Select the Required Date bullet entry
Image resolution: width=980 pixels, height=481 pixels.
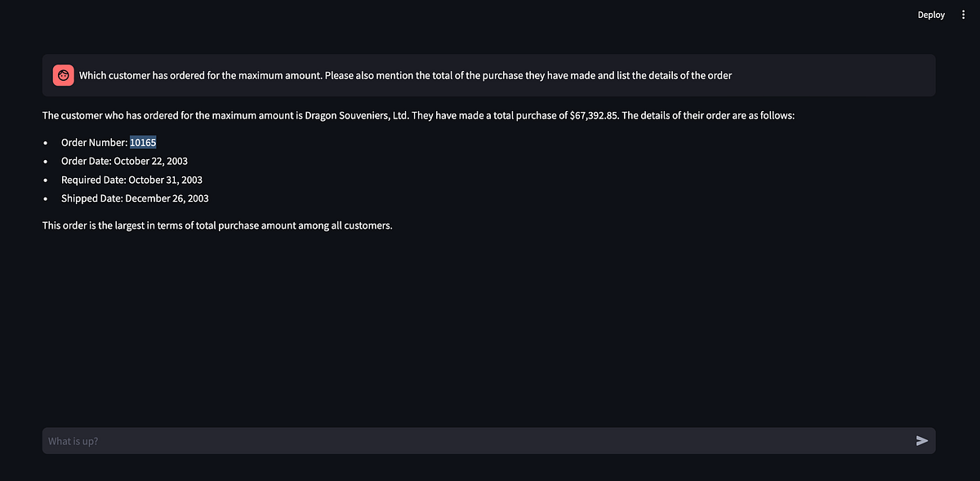[x=131, y=180]
